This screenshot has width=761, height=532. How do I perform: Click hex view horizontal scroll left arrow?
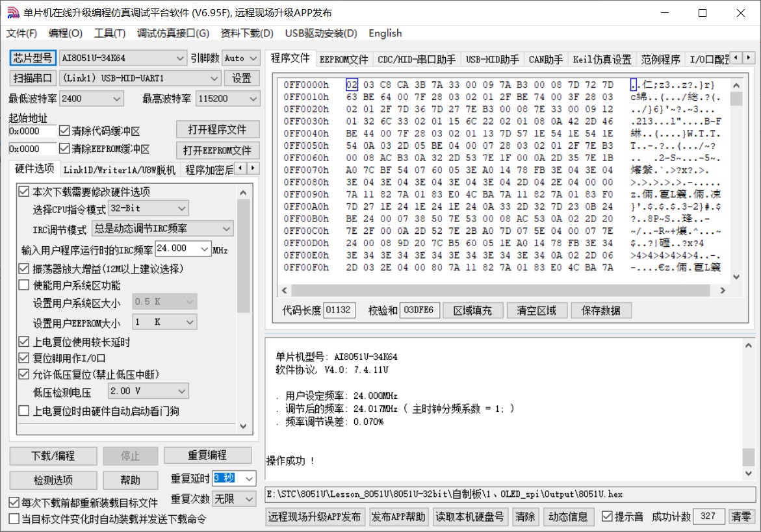click(x=285, y=290)
